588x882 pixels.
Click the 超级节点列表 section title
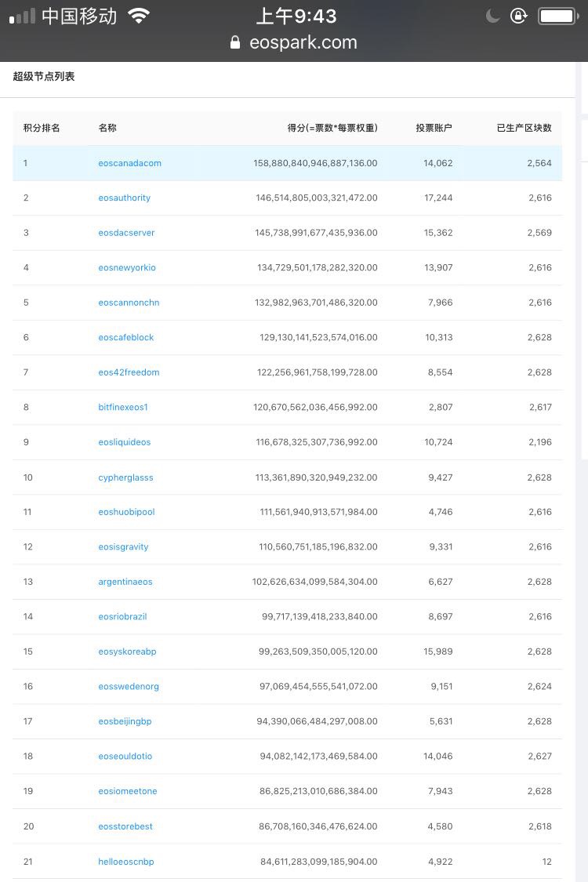[x=44, y=77]
